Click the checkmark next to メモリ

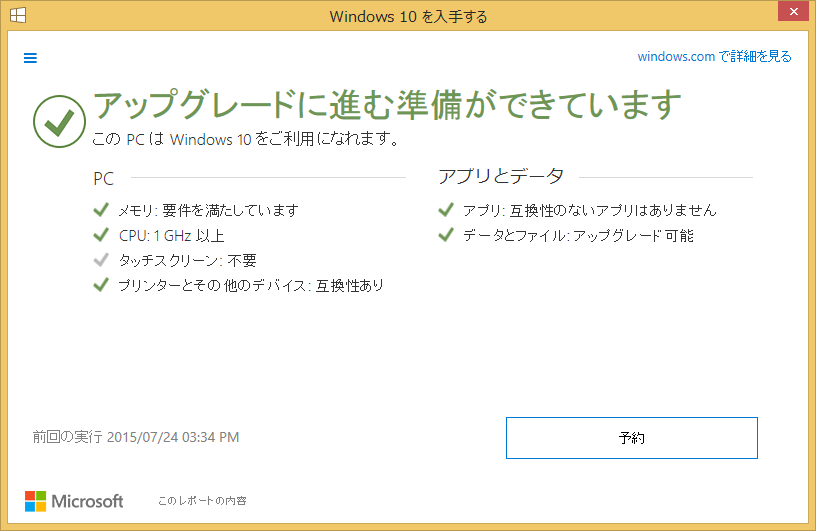click(100, 210)
